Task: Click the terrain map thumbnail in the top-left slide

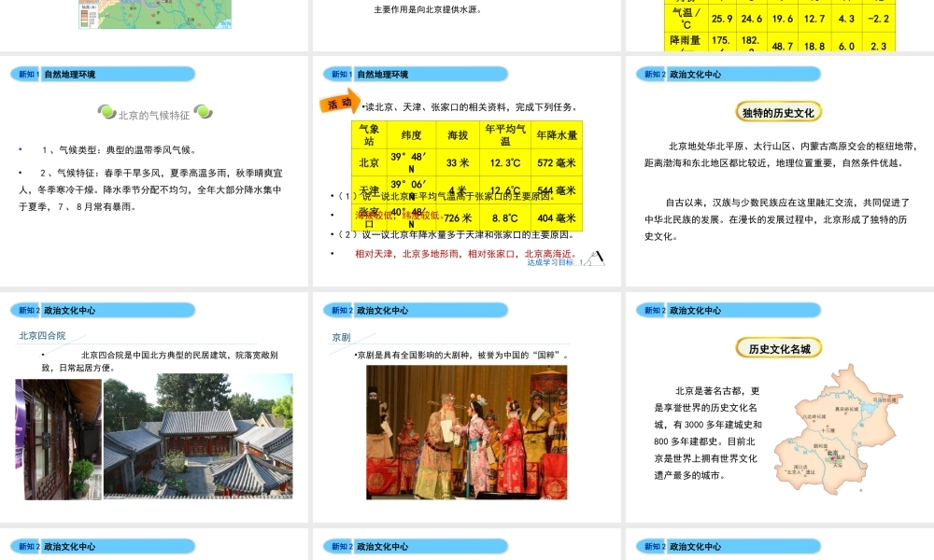Action: coord(155,14)
